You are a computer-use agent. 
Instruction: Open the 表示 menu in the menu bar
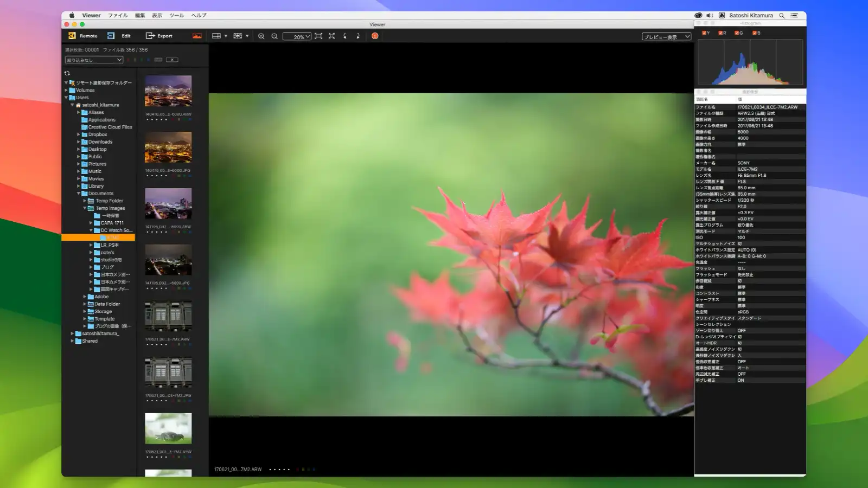[157, 15]
